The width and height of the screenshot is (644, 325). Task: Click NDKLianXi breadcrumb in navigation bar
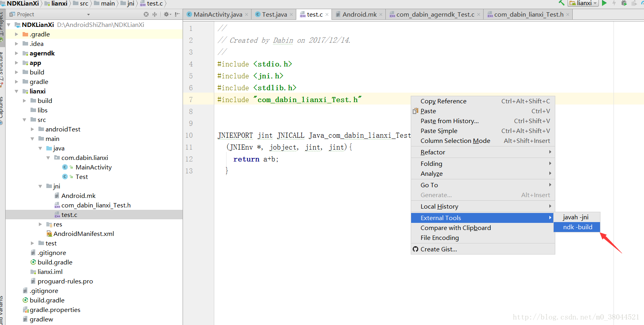pyautogui.click(x=23, y=3)
